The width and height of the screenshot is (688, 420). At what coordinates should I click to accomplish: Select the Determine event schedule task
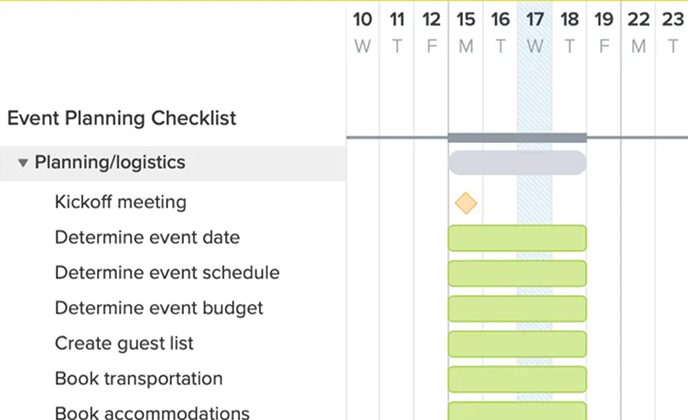167,273
